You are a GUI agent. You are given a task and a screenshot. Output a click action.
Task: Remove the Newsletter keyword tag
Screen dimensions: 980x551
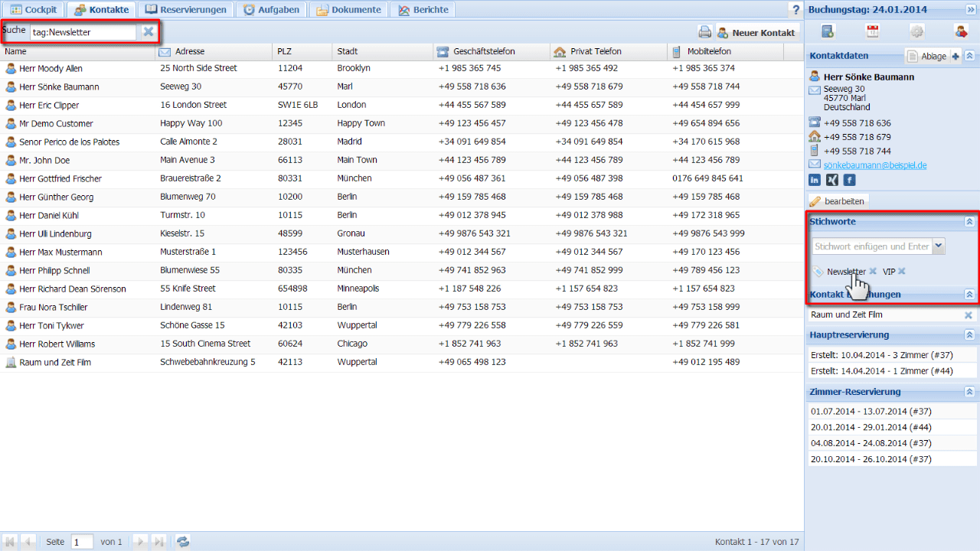(x=873, y=271)
